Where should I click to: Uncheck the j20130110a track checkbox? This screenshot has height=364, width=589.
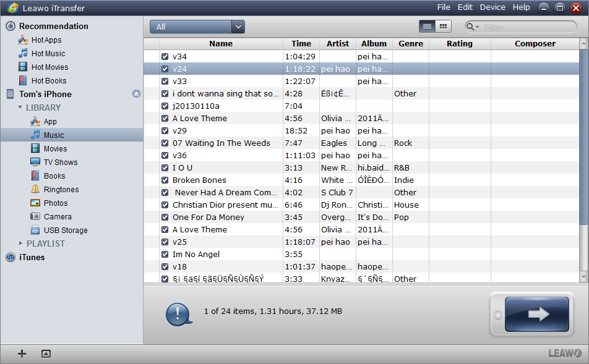click(165, 106)
